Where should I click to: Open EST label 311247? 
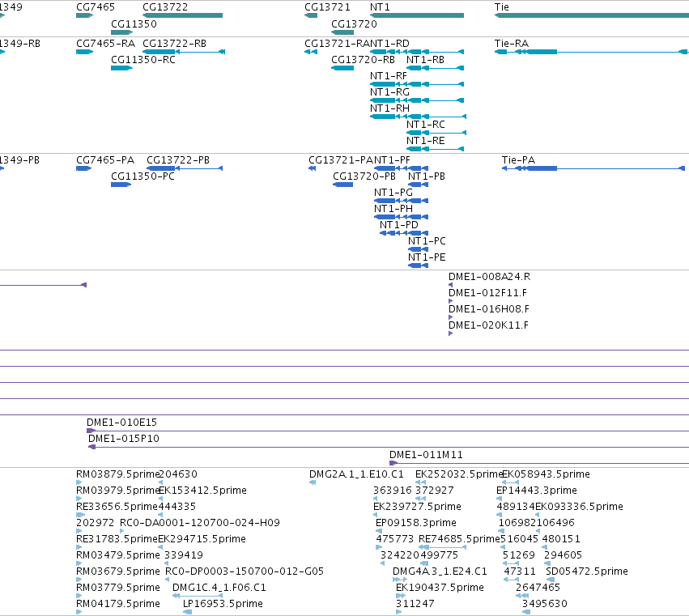[x=415, y=604]
